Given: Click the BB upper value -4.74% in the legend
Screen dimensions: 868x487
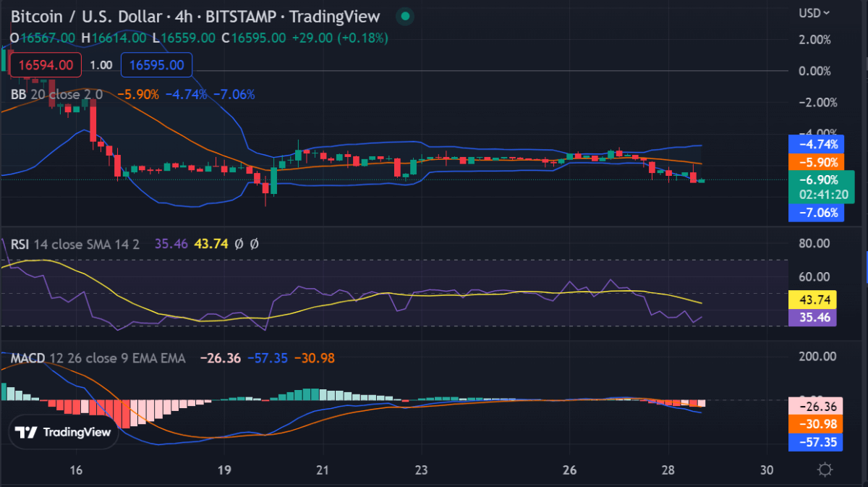Looking at the screenshot, I should tap(186, 94).
